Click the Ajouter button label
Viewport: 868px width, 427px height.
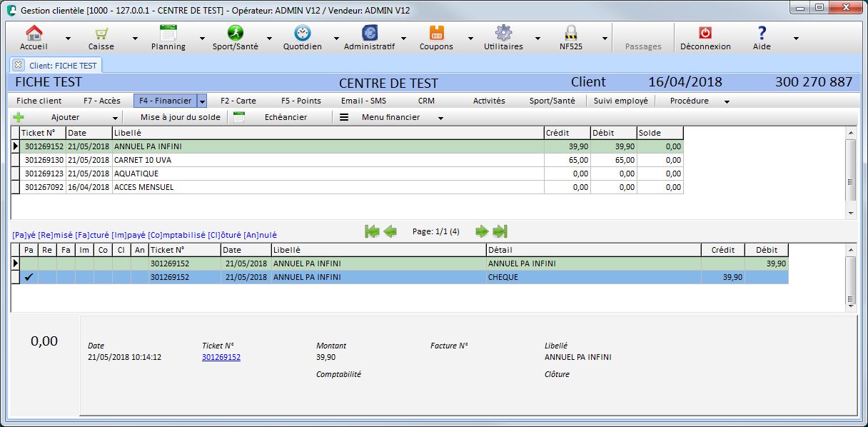(x=66, y=117)
